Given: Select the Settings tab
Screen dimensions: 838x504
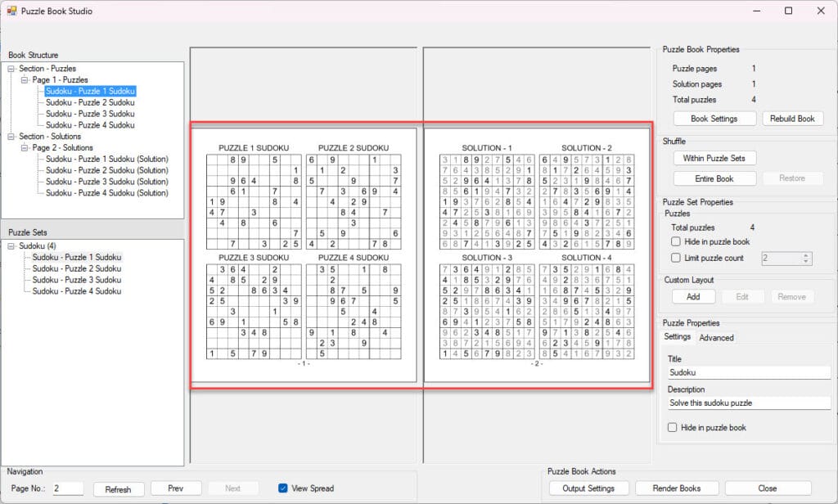Looking at the screenshot, I should tap(677, 337).
